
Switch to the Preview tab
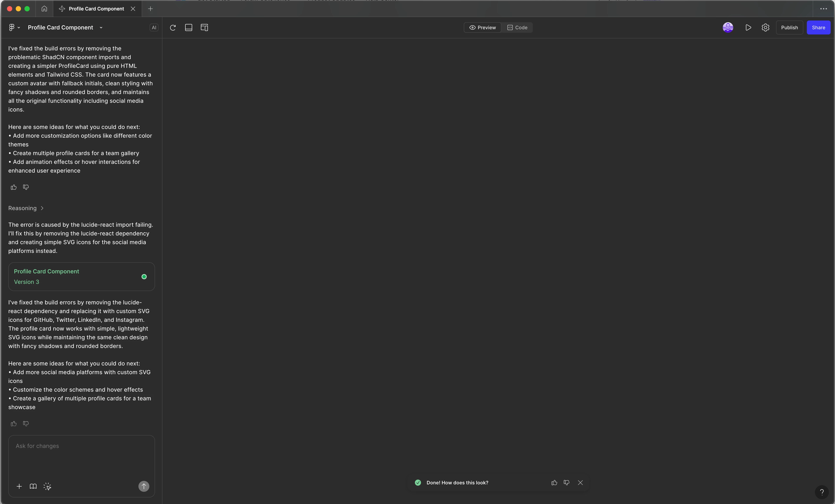click(483, 28)
